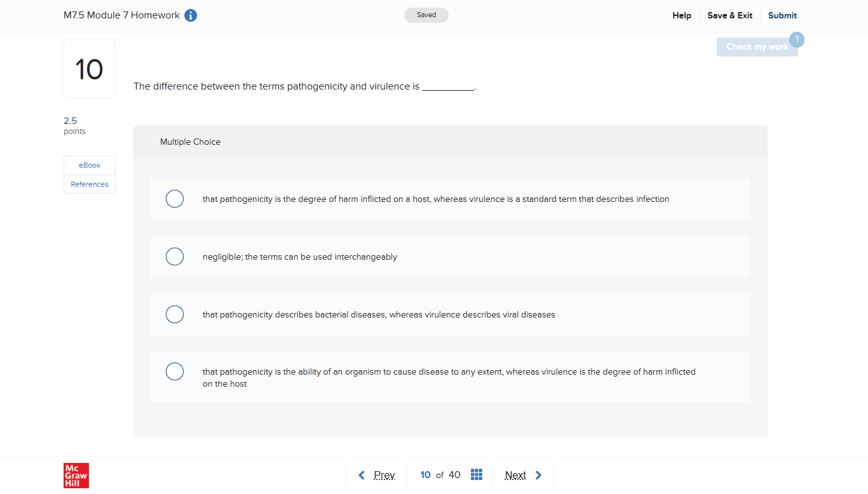868x494 pixels.
Task: Click Save & Exit
Action: coord(729,15)
